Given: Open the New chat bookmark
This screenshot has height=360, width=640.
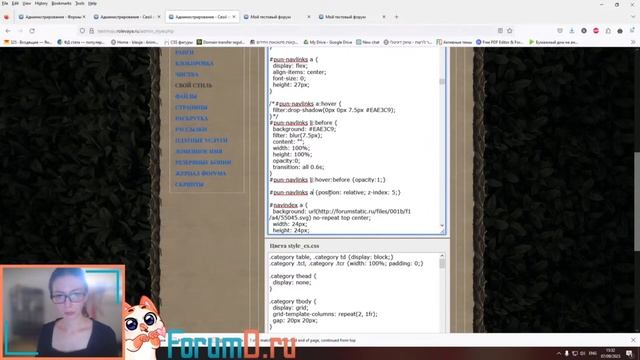Looking at the screenshot, I should click(x=367, y=42).
